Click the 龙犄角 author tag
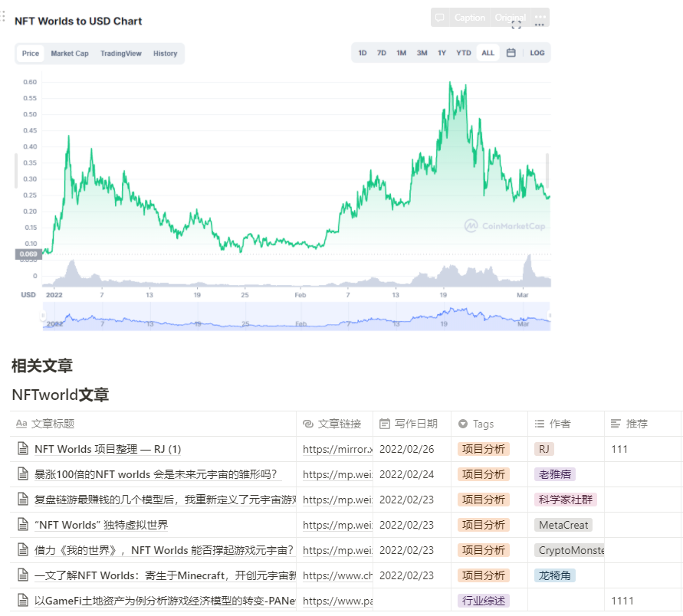This screenshot has width=683, height=616. pos(554,575)
